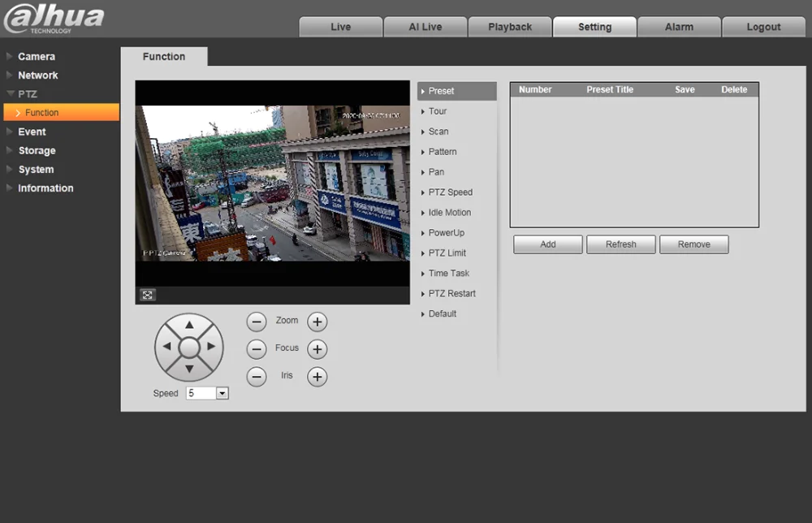This screenshot has height=523, width=812.
Task: Click the Refresh button
Action: tap(621, 244)
